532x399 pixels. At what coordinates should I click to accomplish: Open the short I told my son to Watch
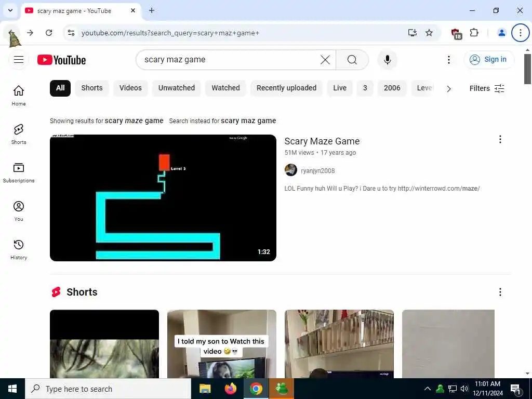(x=221, y=344)
